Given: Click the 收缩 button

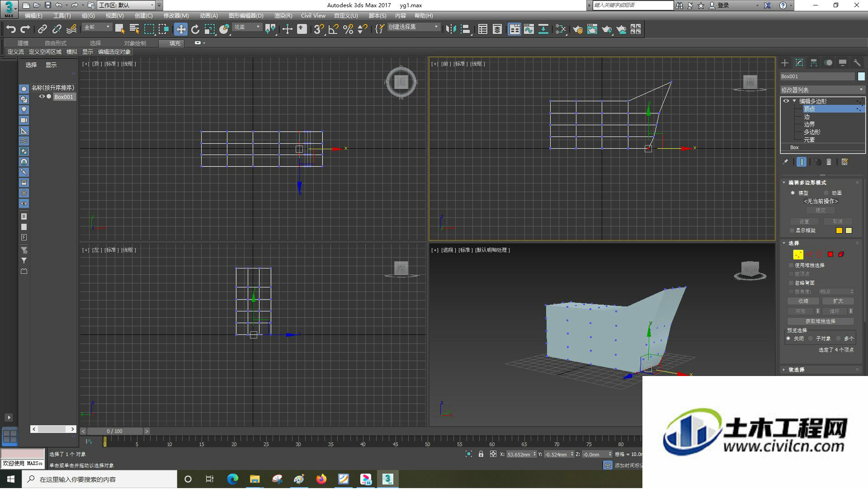Looking at the screenshot, I should (x=803, y=301).
